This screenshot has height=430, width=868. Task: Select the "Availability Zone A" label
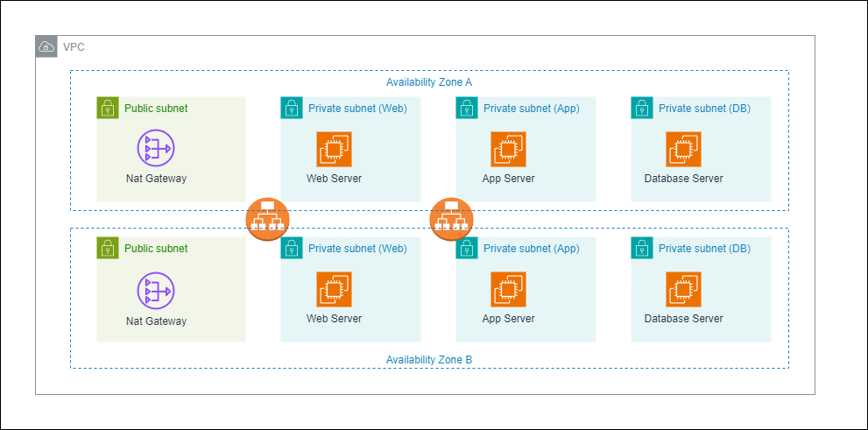[x=429, y=82]
